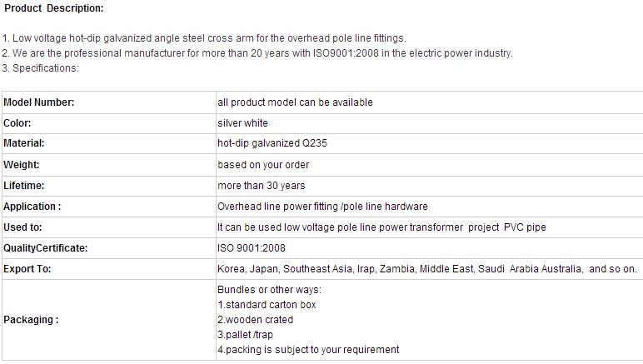This screenshot has height=364, width=643.
Task: Click the 'Export To:' label
Action: (x=27, y=269)
